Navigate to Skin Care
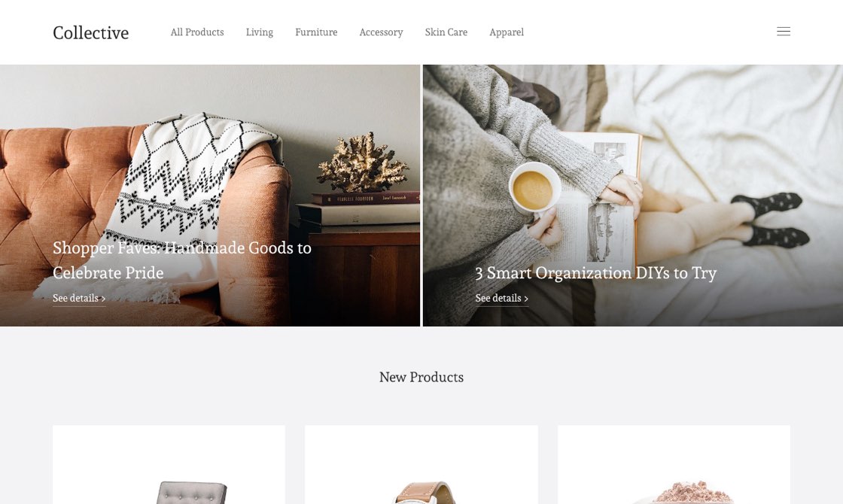The width and height of the screenshot is (843, 504). pos(446,32)
